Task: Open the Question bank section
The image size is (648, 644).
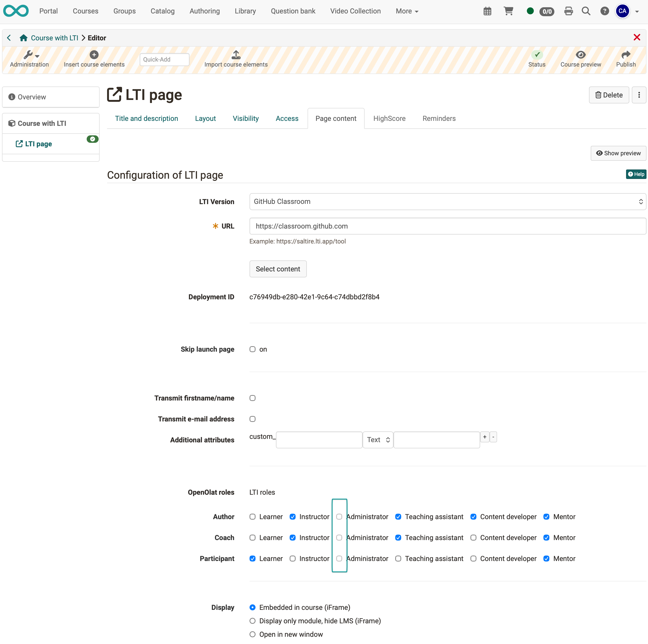Action: coord(293,11)
